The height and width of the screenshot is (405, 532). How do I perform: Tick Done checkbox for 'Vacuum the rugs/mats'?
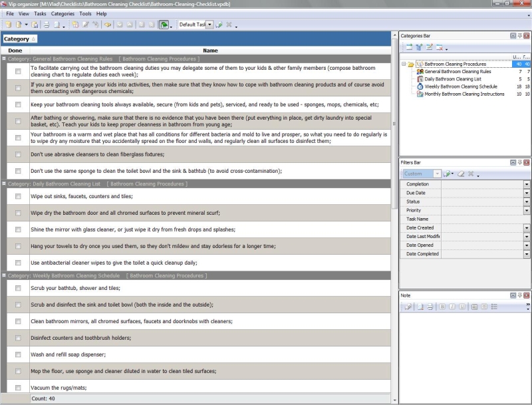click(18, 388)
